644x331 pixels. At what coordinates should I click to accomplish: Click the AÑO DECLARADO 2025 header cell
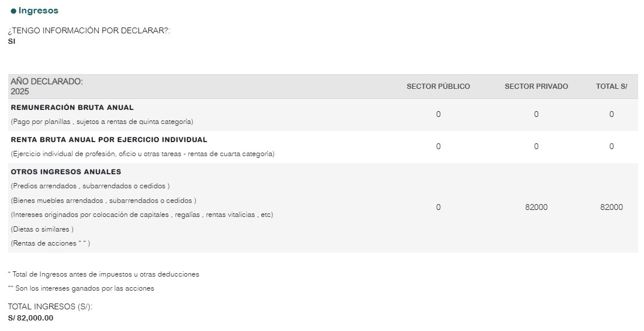coord(47,87)
